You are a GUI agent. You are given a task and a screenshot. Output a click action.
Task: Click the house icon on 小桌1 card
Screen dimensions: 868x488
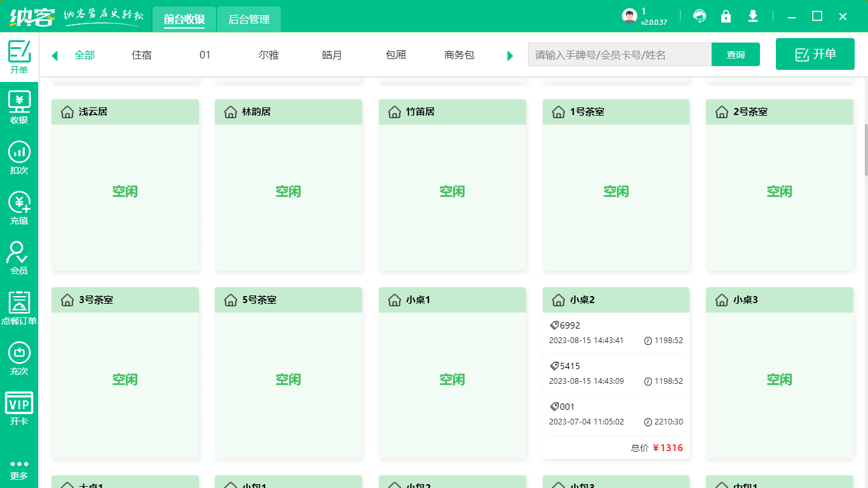[x=395, y=300]
